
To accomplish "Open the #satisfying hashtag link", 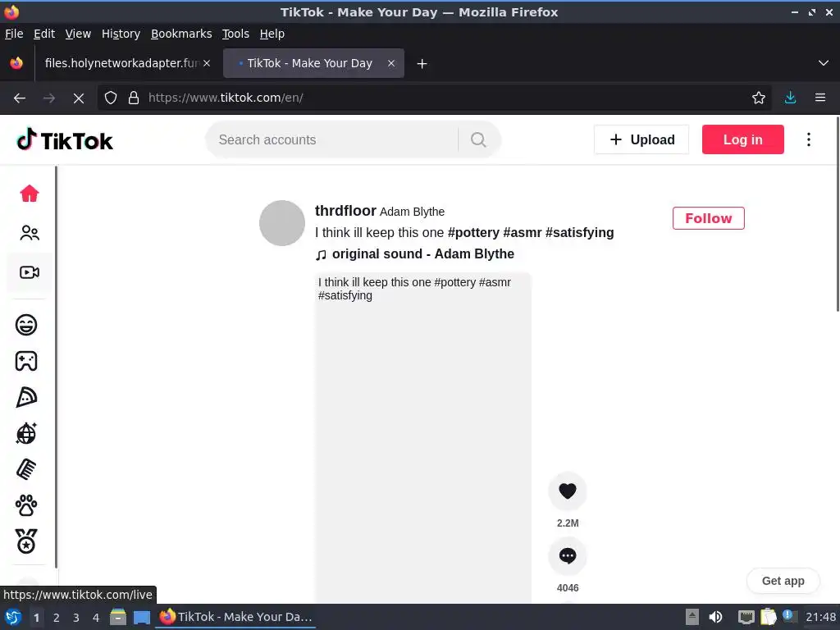I will (580, 232).
